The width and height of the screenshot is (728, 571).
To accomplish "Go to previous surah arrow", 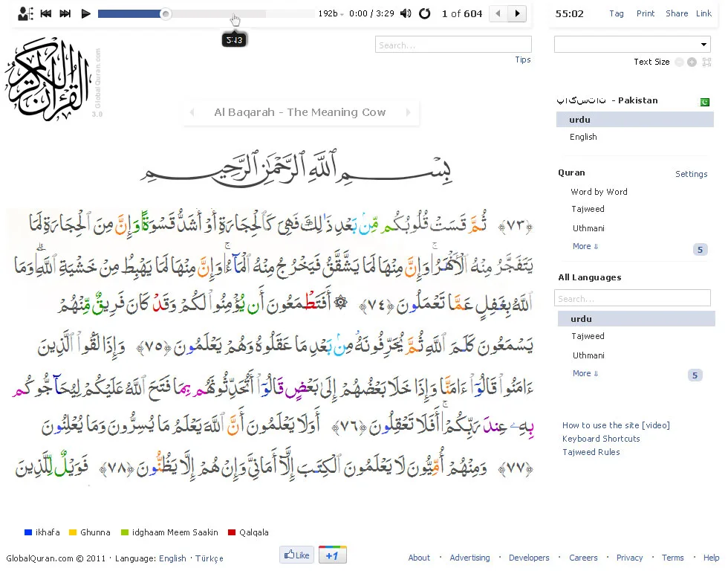I will (x=192, y=112).
